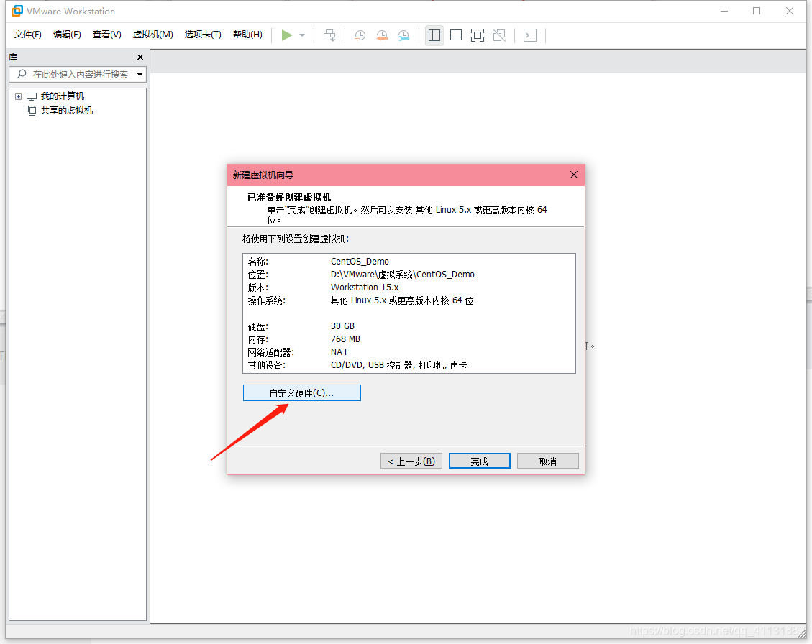Open the 选项卡(T) menu
Screen dimensions: 812x644
point(203,34)
